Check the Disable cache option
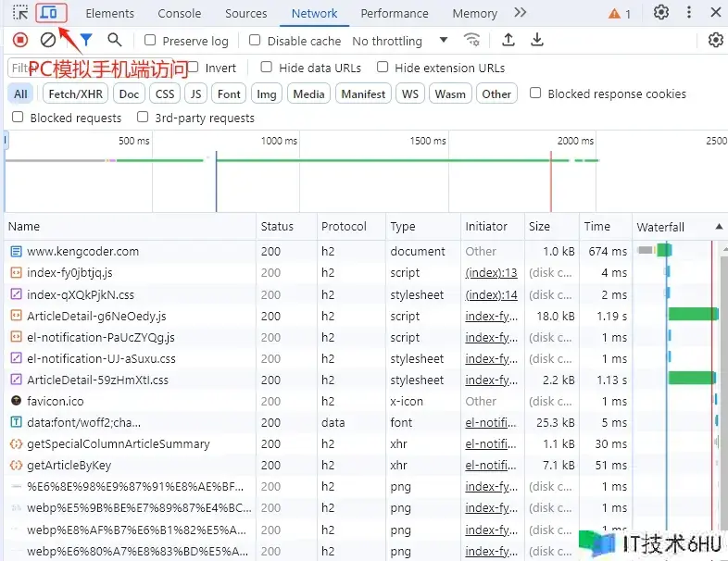 [x=255, y=41]
